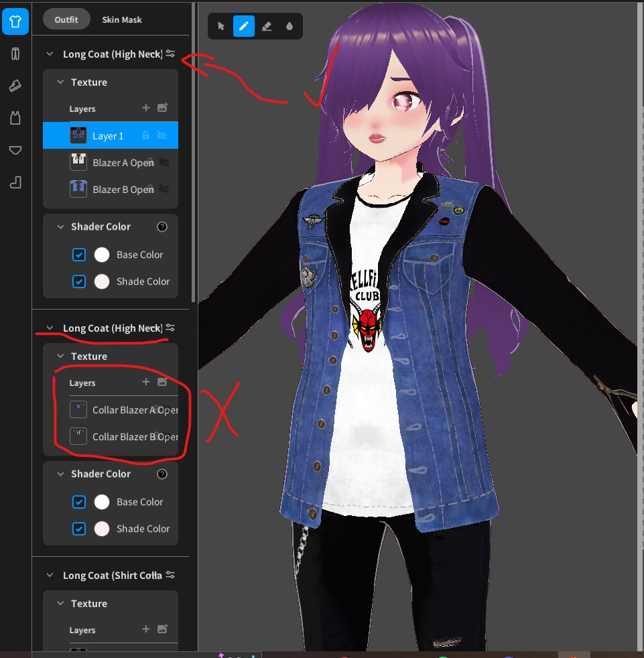Collapse the Long Coat section containing Layer 1
Viewport: 644px width, 658px height.
[x=50, y=54]
